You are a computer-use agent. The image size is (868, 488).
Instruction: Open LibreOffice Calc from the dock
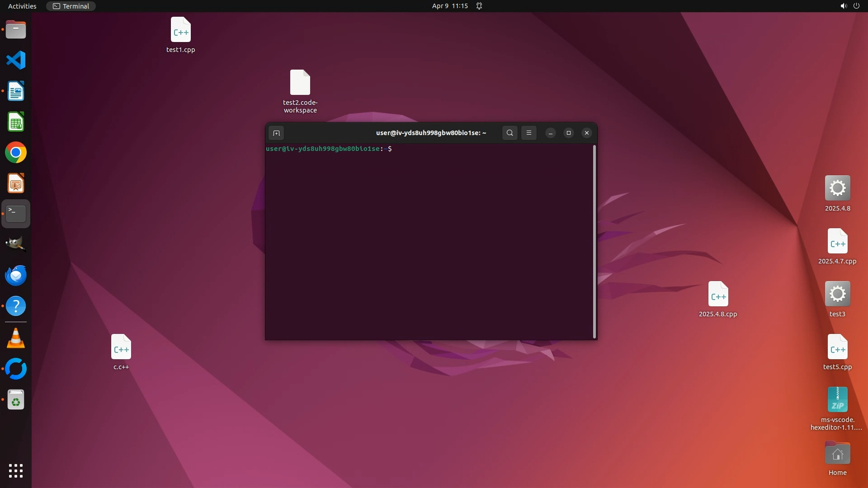click(x=16, y=122)
